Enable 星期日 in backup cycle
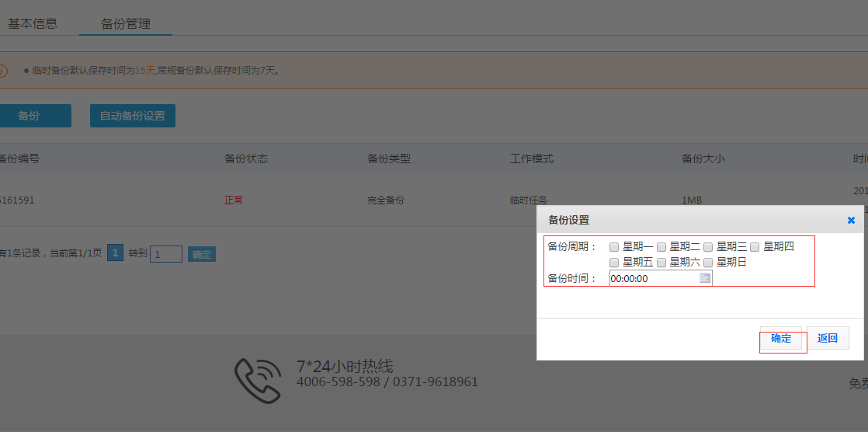The height and width of the screenshot is (432, 868). click(x=708, y=263)
